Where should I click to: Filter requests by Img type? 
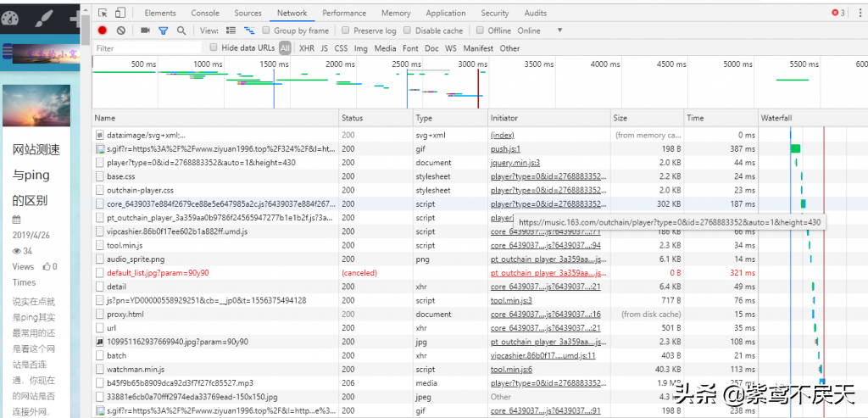click(361, 48)
